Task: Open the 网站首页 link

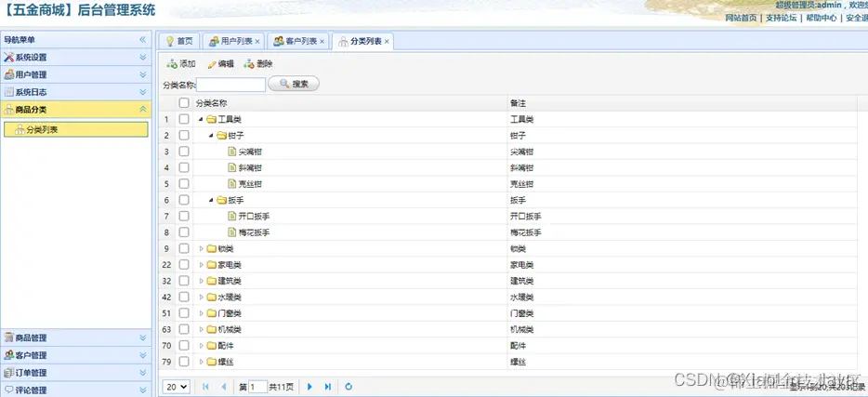Action: 741,18
